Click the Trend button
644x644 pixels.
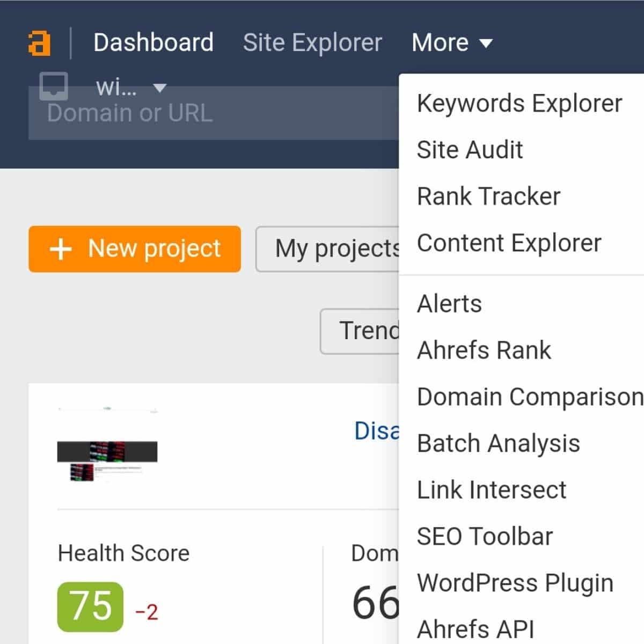(x=361, y=331)
